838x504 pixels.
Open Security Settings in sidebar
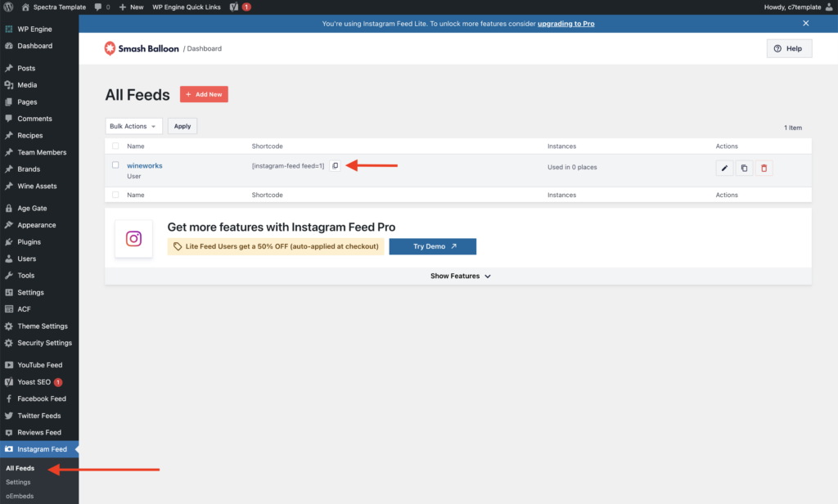tap(39, 343)
